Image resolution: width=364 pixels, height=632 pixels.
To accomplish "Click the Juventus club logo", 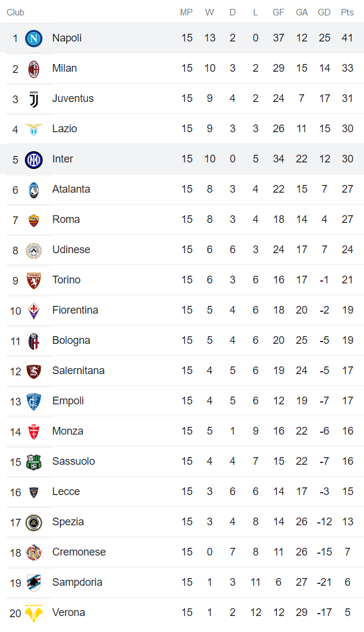I will click(x=34, y=99).
